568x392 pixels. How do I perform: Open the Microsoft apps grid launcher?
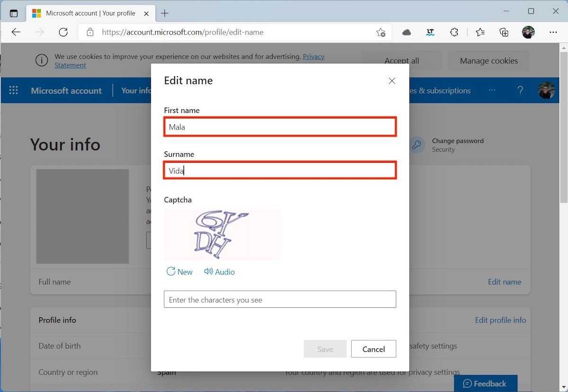14,90
